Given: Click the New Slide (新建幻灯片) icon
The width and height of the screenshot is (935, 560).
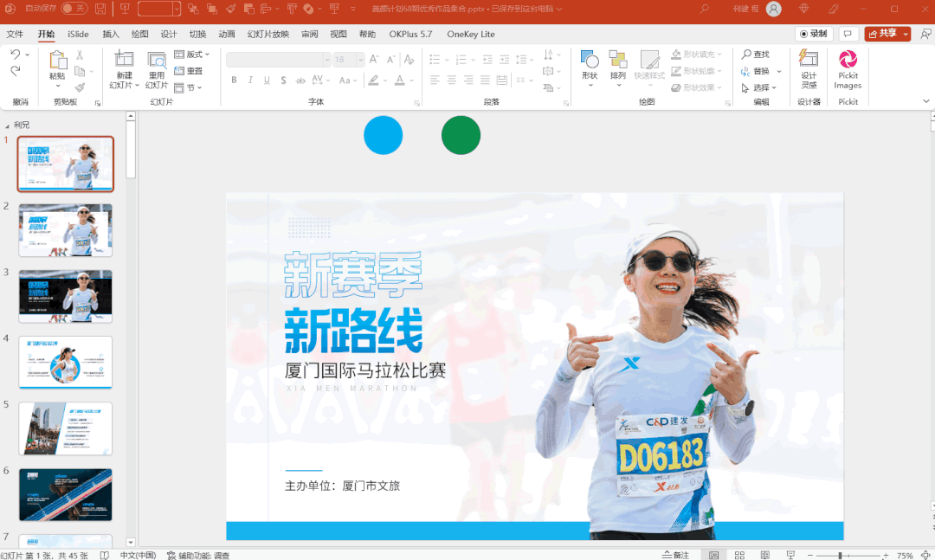Looking at the screenshot, I should point(124,61).
